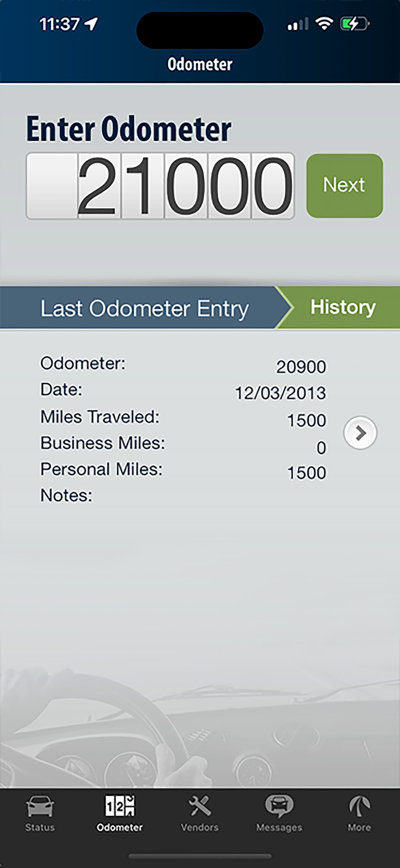Select the Odometer tab icon
This screenshot has height=868, width=400.
tap(120, 806)
